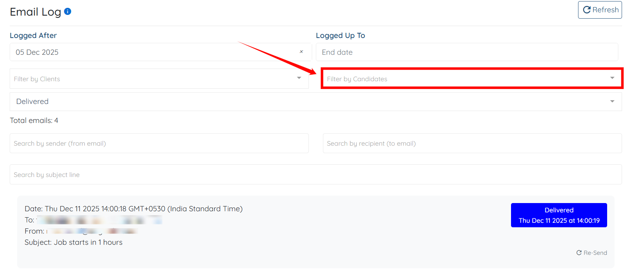Expand the Filter by Clients dropdown arrow
The width and height of the screenshot is (644, 269).
click(299, 78)
